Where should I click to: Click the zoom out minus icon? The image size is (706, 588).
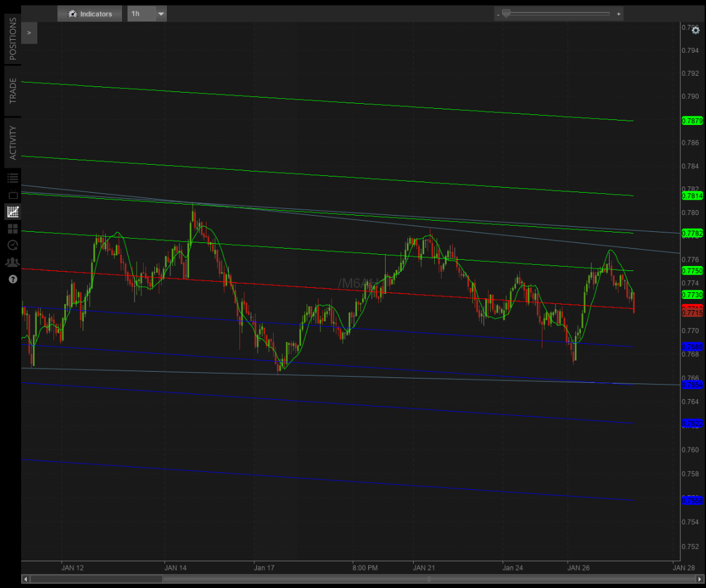tap(498, 14)
